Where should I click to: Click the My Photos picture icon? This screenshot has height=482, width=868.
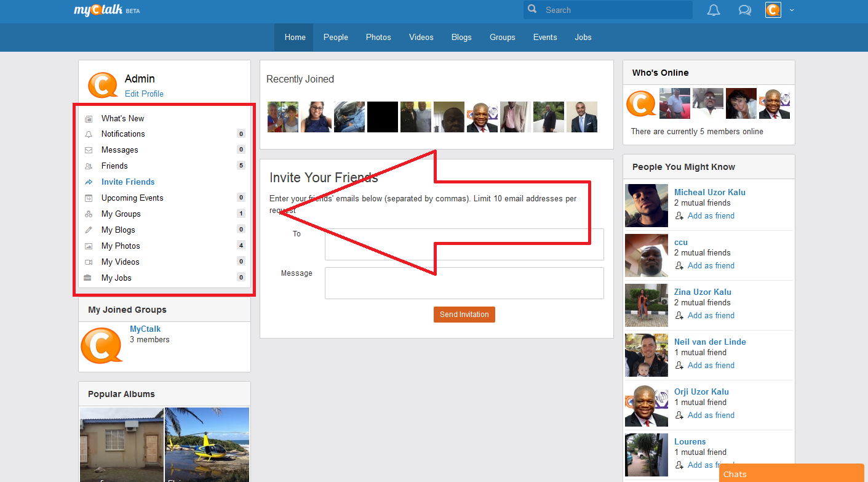tap(88, 246)
